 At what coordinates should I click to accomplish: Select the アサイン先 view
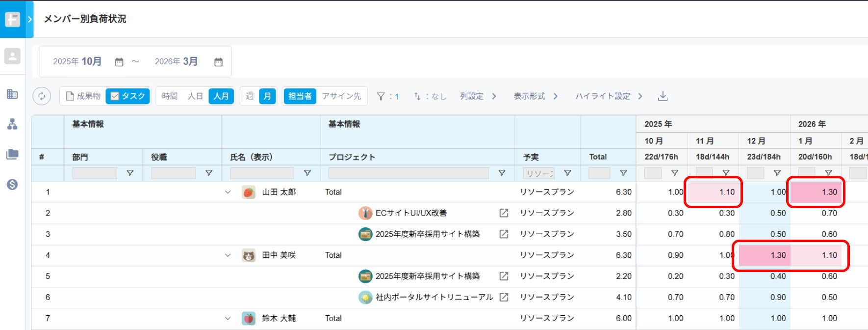coord(341,96)
